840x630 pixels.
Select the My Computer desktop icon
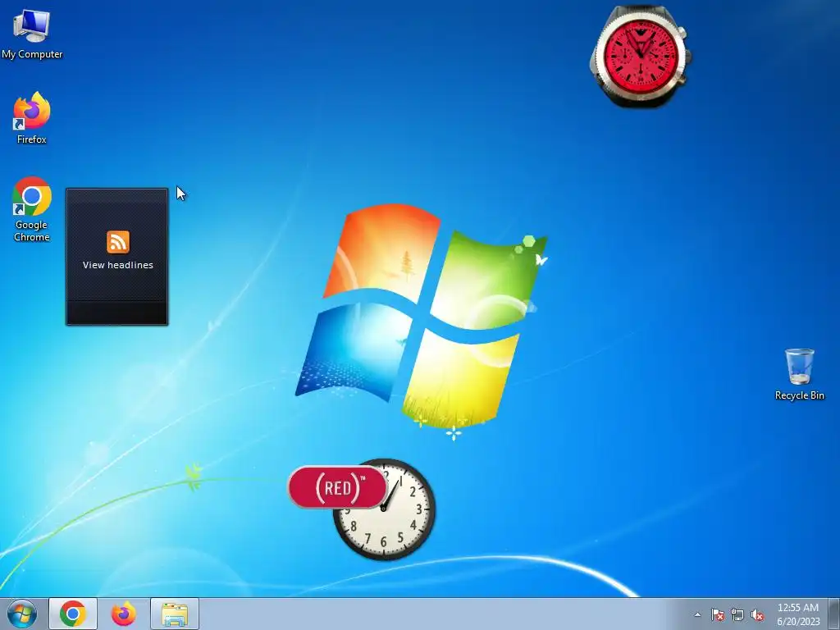click(x=32, y=34)
